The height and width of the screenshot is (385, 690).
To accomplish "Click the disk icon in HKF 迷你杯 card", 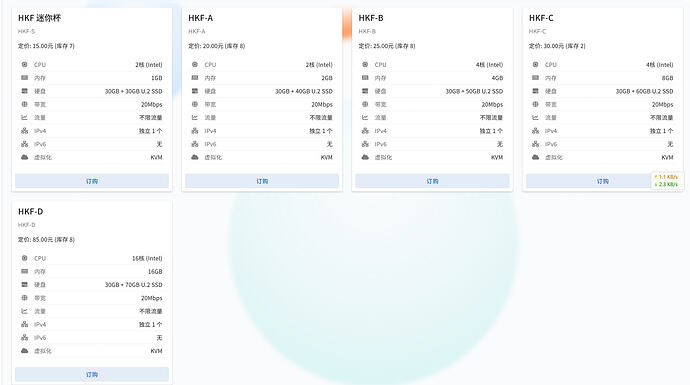I will (25, 91).
